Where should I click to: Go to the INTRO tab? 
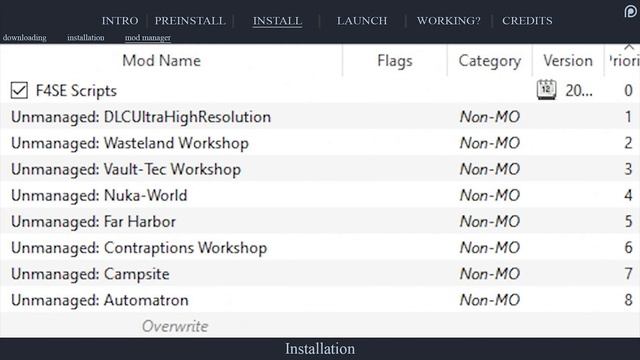(120, 20)
